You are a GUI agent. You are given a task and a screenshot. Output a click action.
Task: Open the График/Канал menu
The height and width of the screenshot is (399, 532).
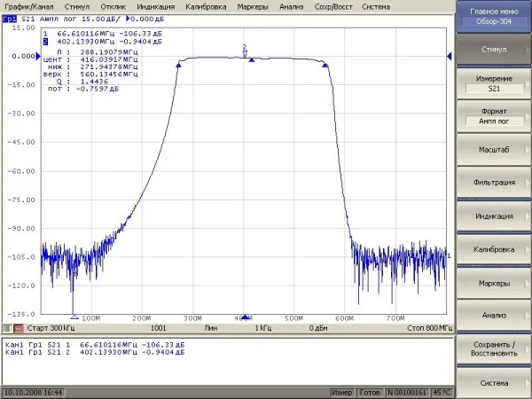(29, 6)
